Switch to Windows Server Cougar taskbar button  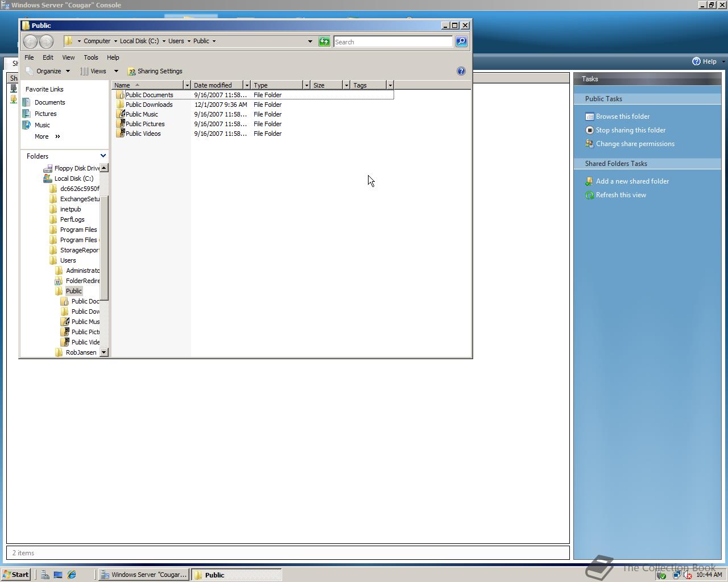click(x=143, y=575)
